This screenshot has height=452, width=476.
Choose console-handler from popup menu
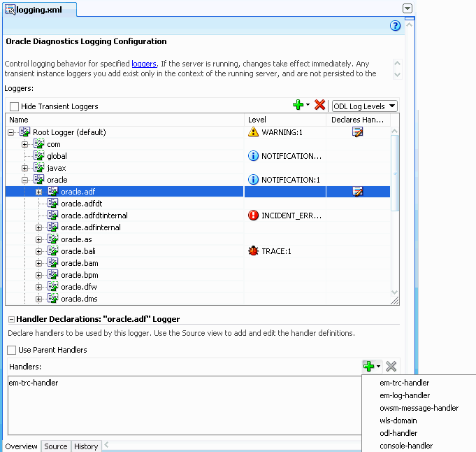[406, 446]
